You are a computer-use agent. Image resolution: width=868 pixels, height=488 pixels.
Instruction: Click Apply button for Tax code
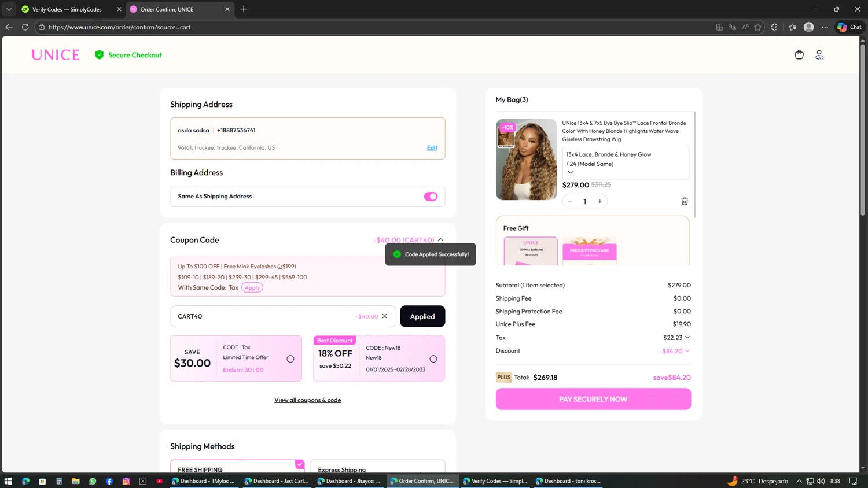[252, 287]
